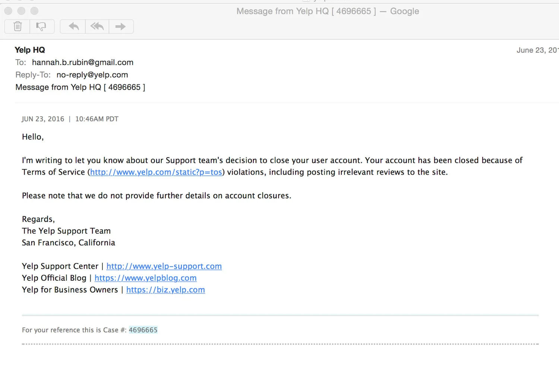Viewport: 559px width, 392px height.
Task: Minimize the message window
Action: (x=21, y=11)
